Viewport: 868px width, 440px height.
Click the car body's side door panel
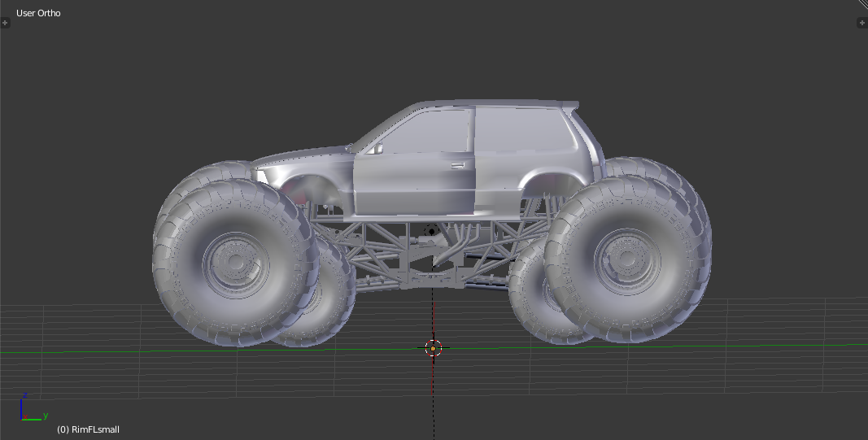pos(414,185)
